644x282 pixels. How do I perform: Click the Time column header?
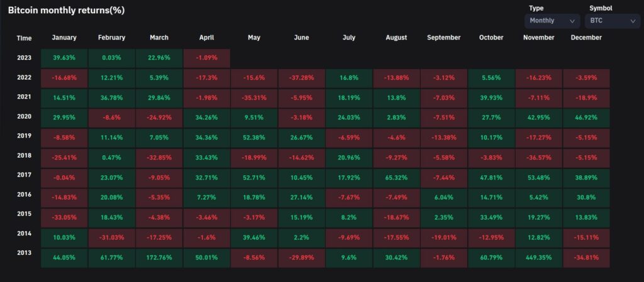24,38
